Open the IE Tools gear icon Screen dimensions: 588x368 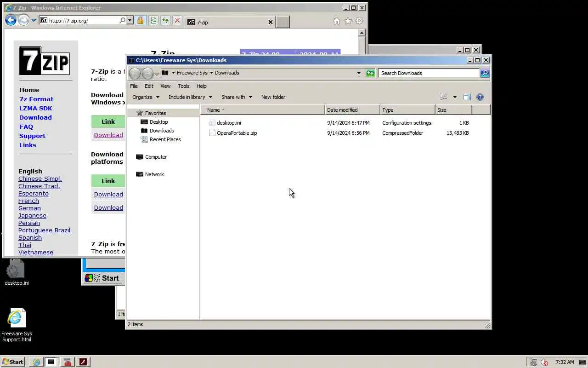point(359,21)
